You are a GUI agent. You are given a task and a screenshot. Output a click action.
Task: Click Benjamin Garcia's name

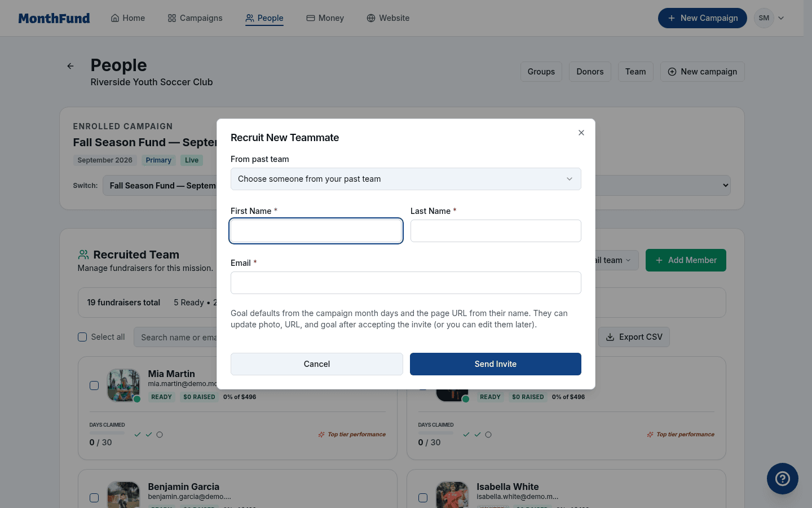[x=183, y=487]
